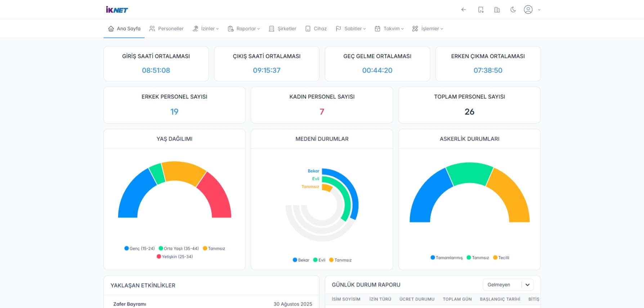Toggle Evli legend in Medeni Durumlar chart
The width and height of the screenshot is (644, 308).
point(319,260)
